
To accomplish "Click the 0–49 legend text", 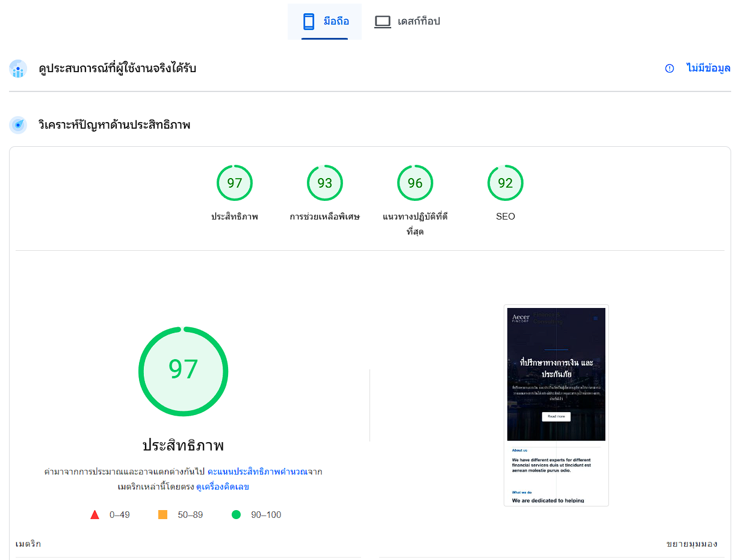I will 119,515.
